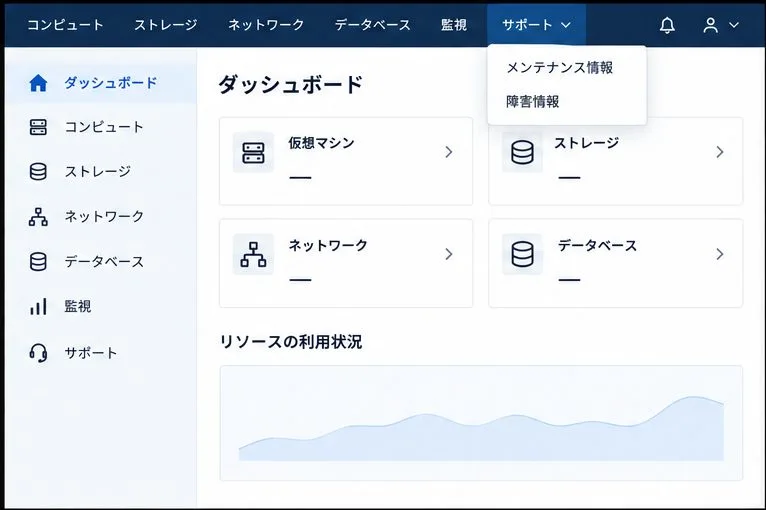Click the cylinder icon beside sidebar ストレージ
The width and height of the screenshot is (766, 510).
point(38,171)
